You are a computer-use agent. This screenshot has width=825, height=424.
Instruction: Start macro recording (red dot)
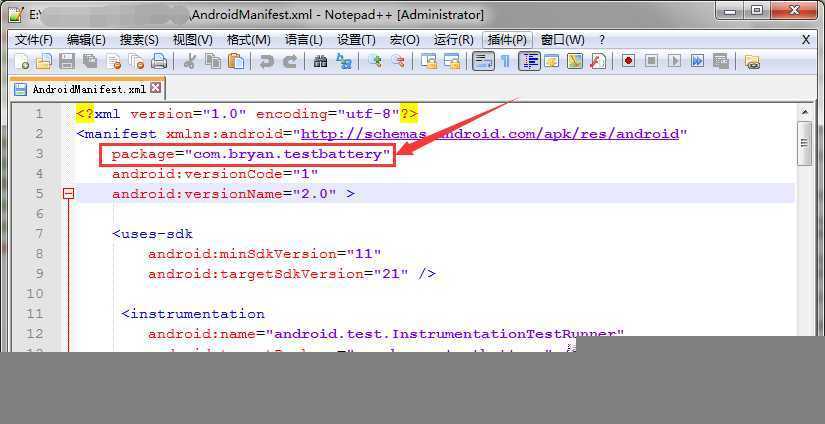click(628, 62)
